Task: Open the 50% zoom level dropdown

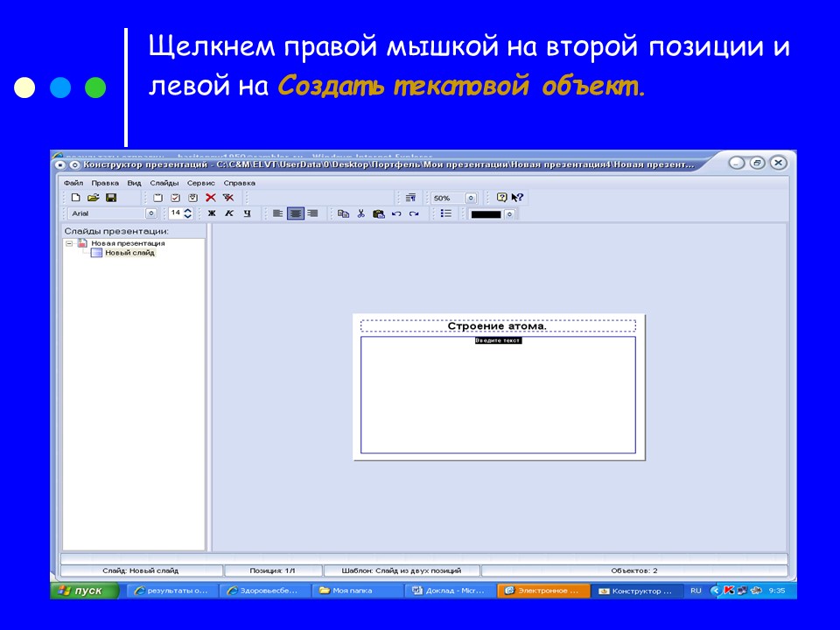Action: tap(470, 198)
